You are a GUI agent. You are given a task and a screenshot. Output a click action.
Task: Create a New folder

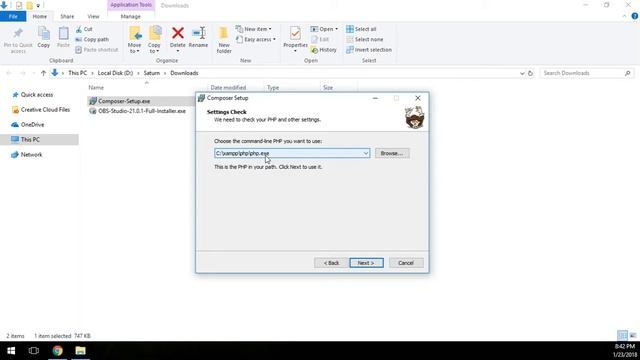coord(224,40)
